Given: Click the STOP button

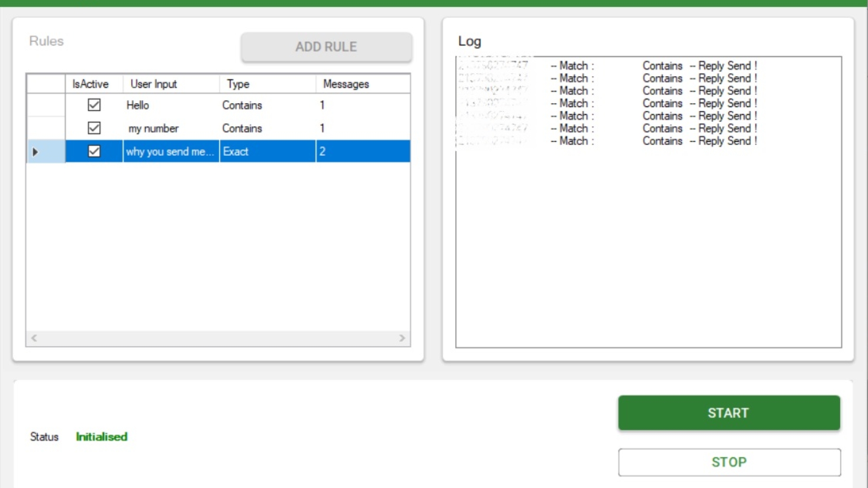Looking at the screenshot, I should tap(729, 462).
